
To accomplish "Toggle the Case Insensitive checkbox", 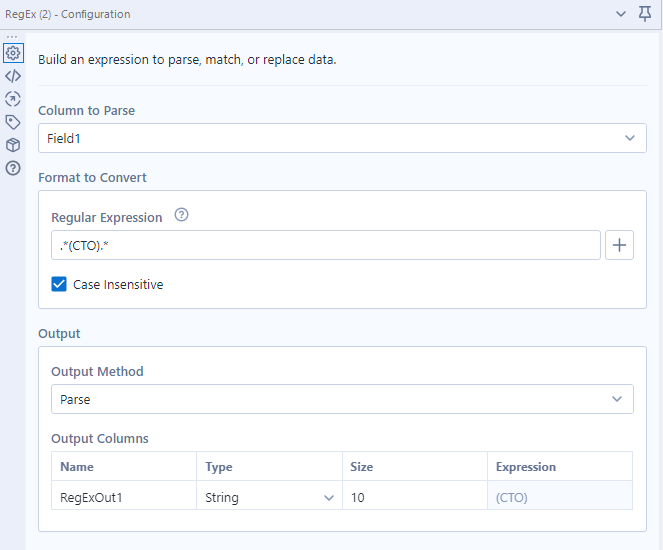I will pyautogui.click(x=60, y=285).
